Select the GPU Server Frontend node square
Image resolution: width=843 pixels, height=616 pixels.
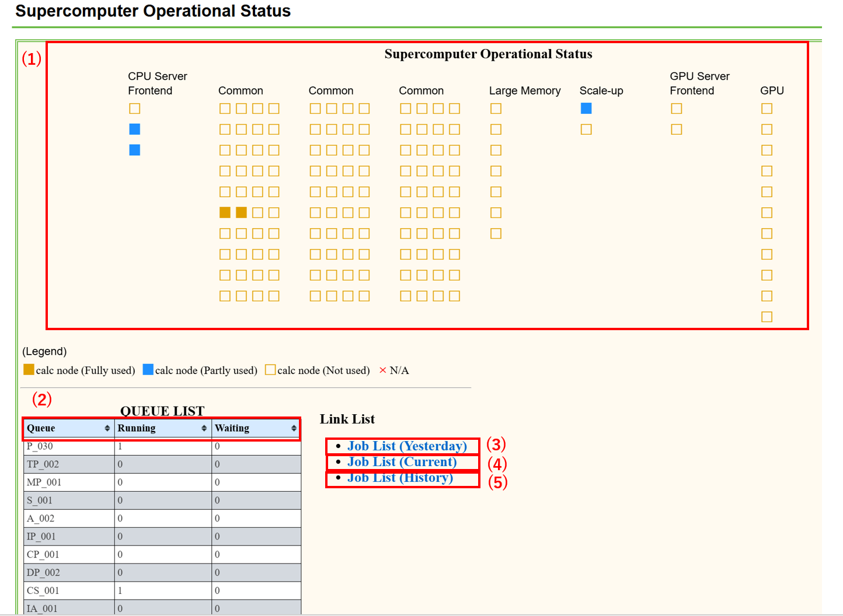[676, 108]
